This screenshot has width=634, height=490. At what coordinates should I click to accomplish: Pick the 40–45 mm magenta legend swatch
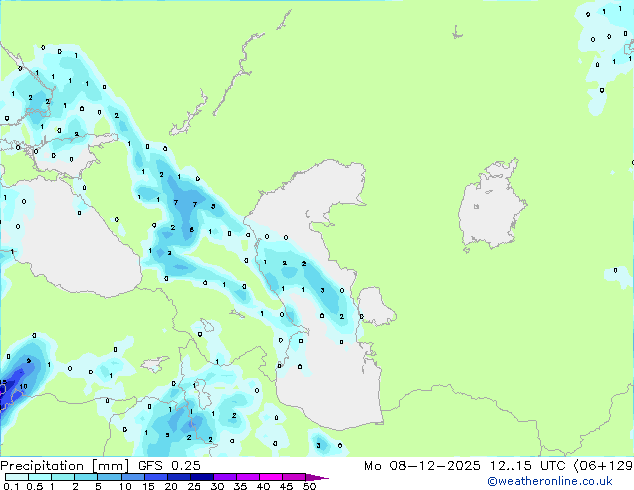click(x=271, y=477)
